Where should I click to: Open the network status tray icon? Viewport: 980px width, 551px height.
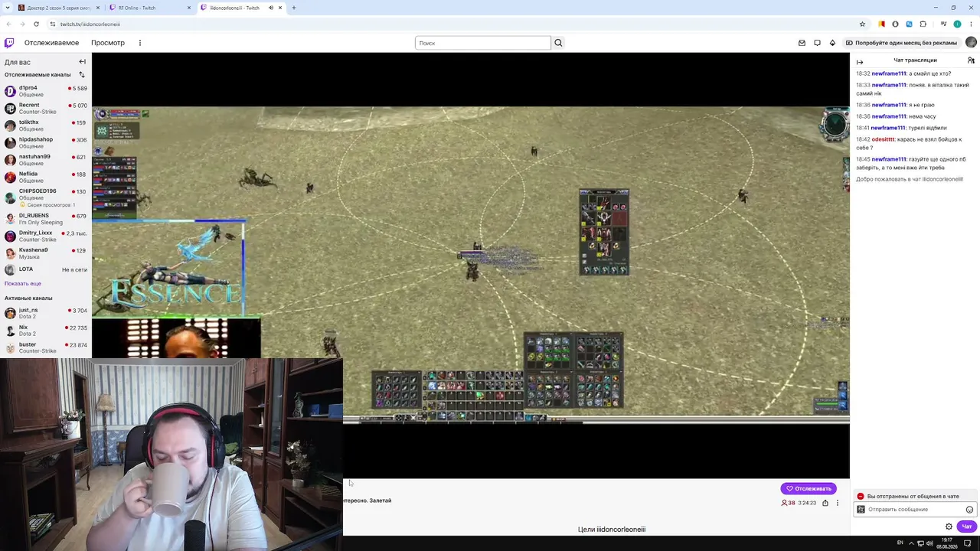point(920,543)
